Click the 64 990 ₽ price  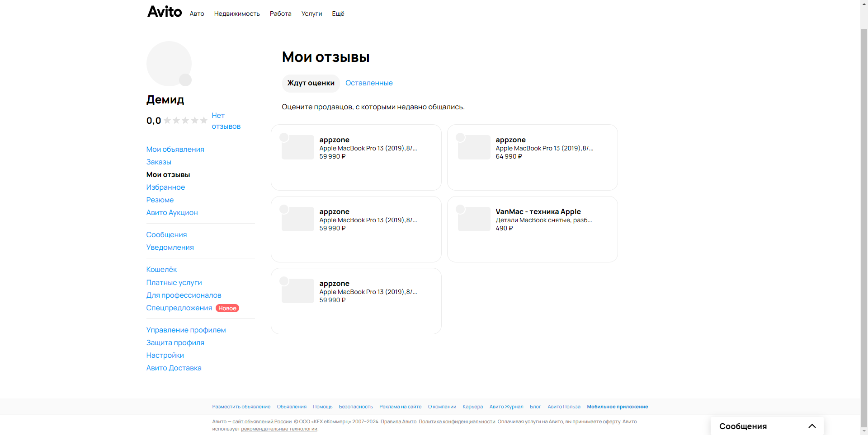click(x=509, y=157)
